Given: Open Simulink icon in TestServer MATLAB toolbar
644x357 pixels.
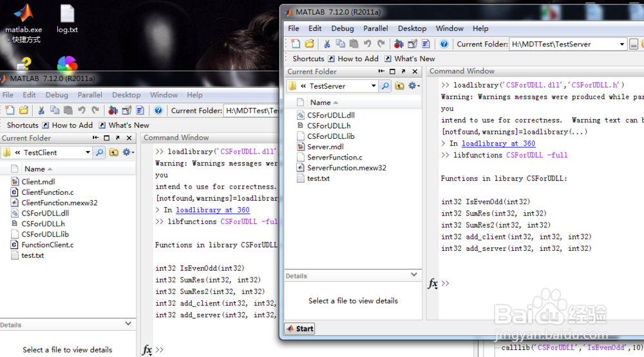Looking at the screenshot, I should (x=399, y=44).
